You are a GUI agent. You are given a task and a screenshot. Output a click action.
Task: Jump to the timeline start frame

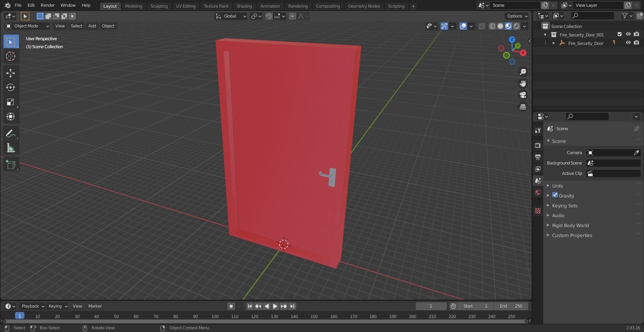pos(250,306)
